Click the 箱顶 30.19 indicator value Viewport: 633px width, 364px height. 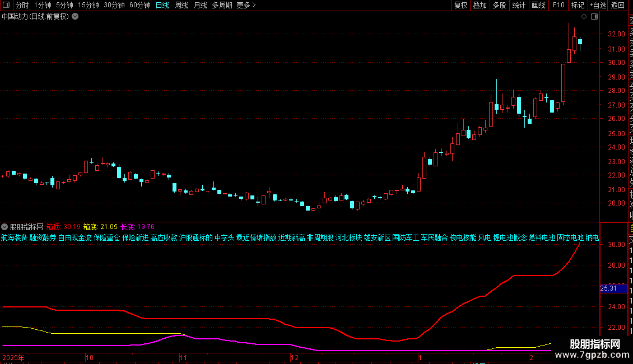[x=63, y=227]
